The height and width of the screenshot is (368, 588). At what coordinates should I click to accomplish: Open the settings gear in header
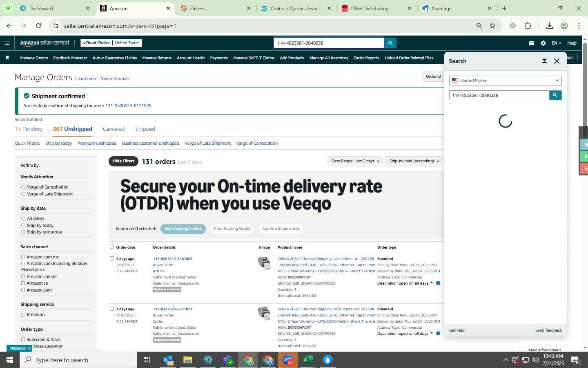coord(543,43)
